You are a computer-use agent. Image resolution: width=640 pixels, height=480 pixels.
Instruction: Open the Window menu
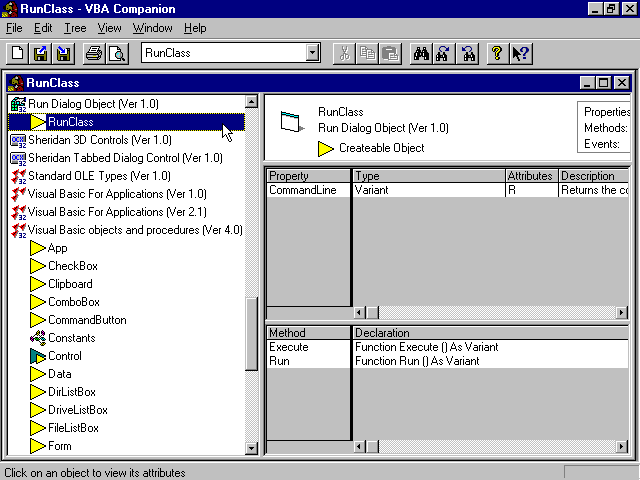[x=153, y=28]
